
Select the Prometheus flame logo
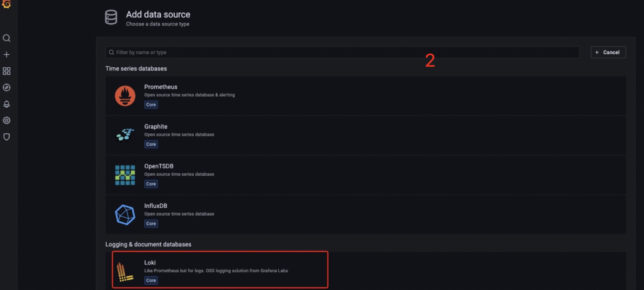pos(125,95)
